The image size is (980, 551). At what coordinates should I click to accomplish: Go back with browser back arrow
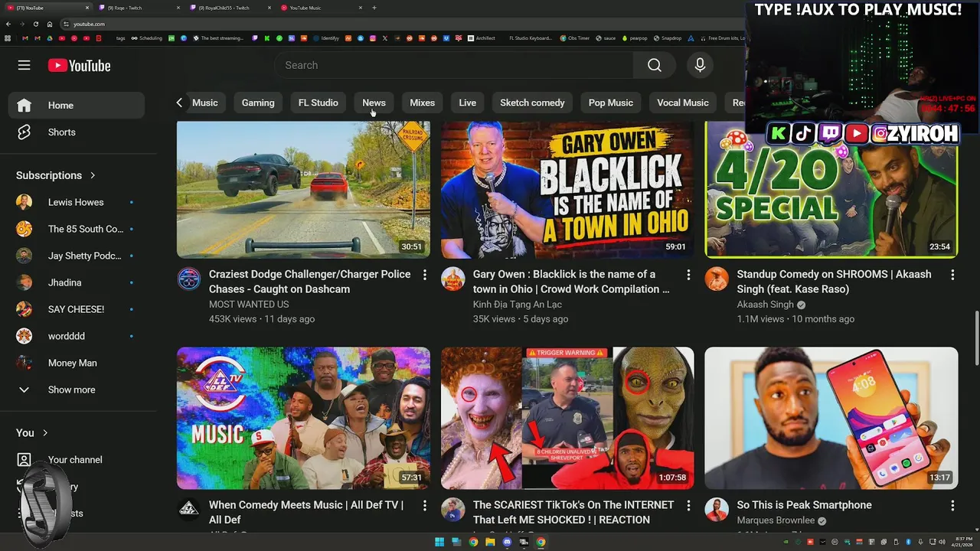coord(8,24)
